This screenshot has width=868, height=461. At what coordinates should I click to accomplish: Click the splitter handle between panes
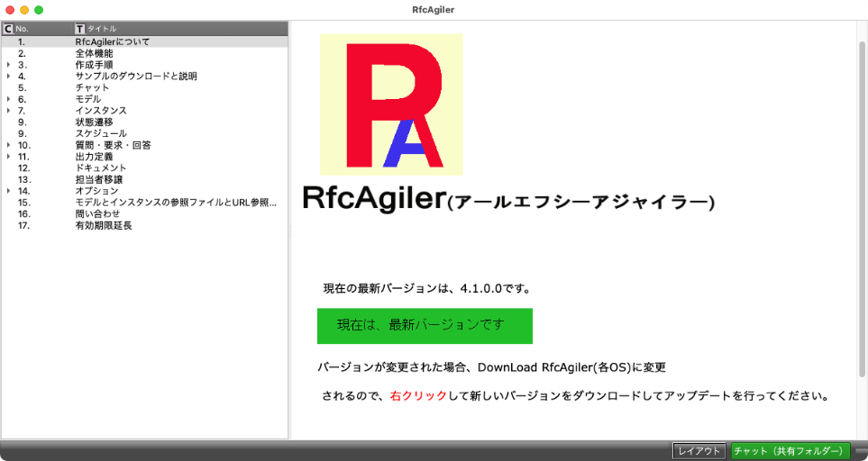289,230
